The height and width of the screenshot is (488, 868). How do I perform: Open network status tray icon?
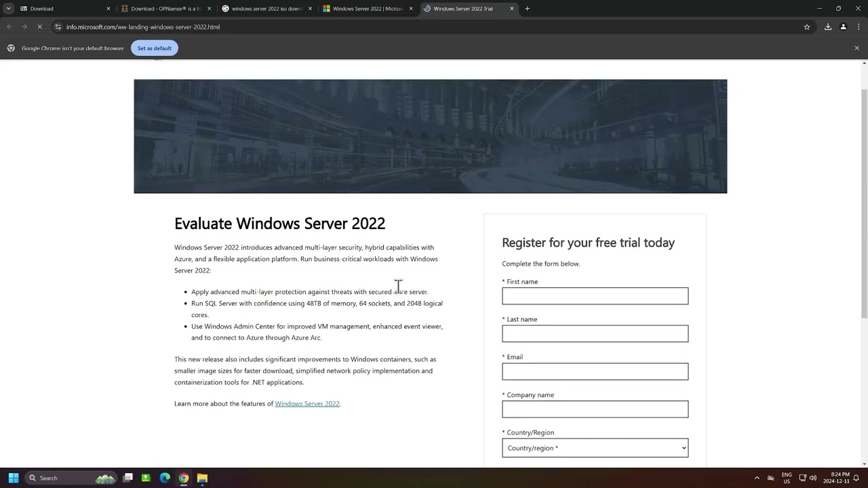tap(803, 478)
